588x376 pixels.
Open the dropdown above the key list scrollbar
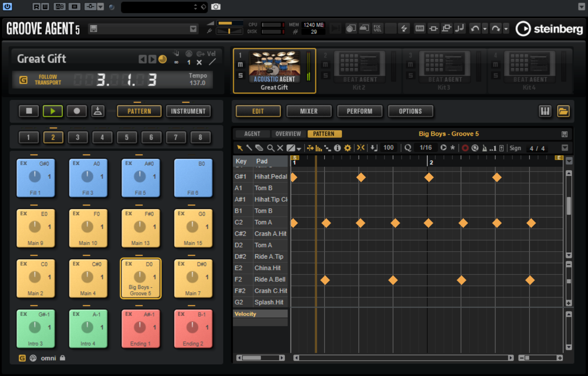[569, 161]
